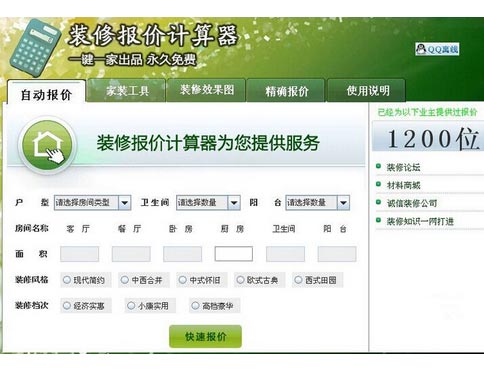The width and height of the screenshot is (484, 371).
Task: Open the 材料商城 link
Action: [x=403, y=185]
